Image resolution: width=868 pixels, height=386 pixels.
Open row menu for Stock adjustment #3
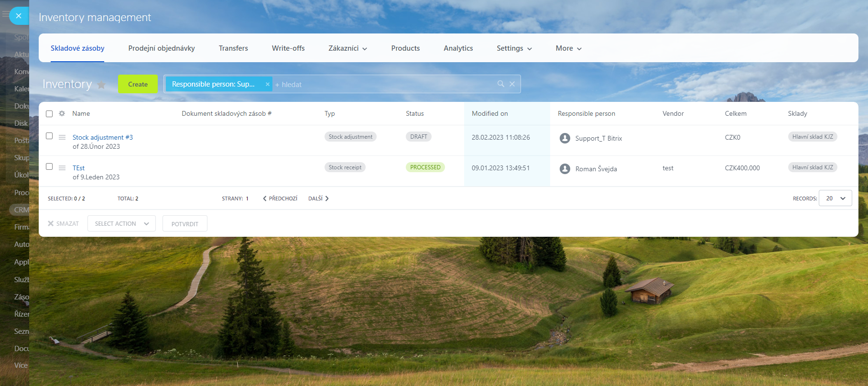[x=62, y=137]
